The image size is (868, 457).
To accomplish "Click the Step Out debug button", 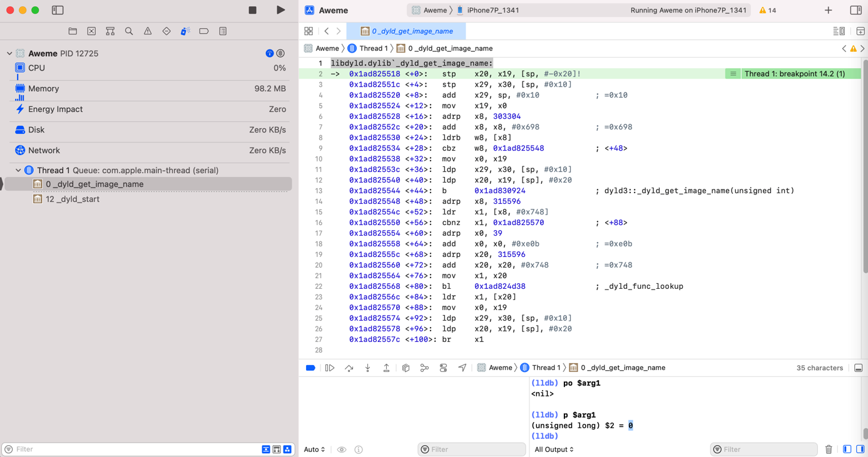I will (x=387, y=368).
